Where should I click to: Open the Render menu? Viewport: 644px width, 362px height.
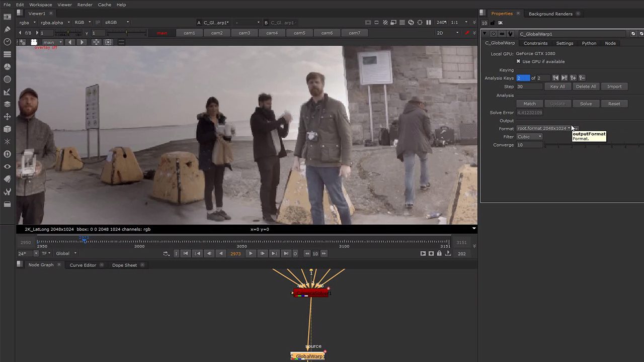point(85,5)
